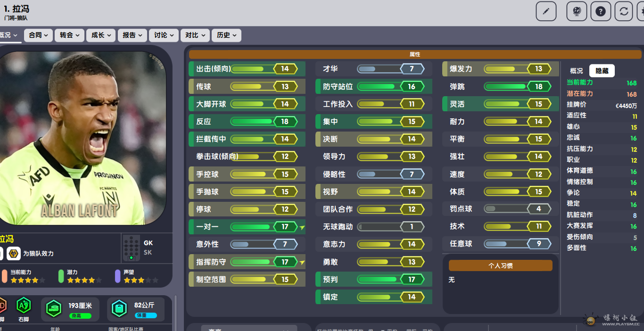Switch to the 隐藏 hidden attributes toggle
Image resolution: width=644 pixels, height=331 pixels.
tap(602, 71)
